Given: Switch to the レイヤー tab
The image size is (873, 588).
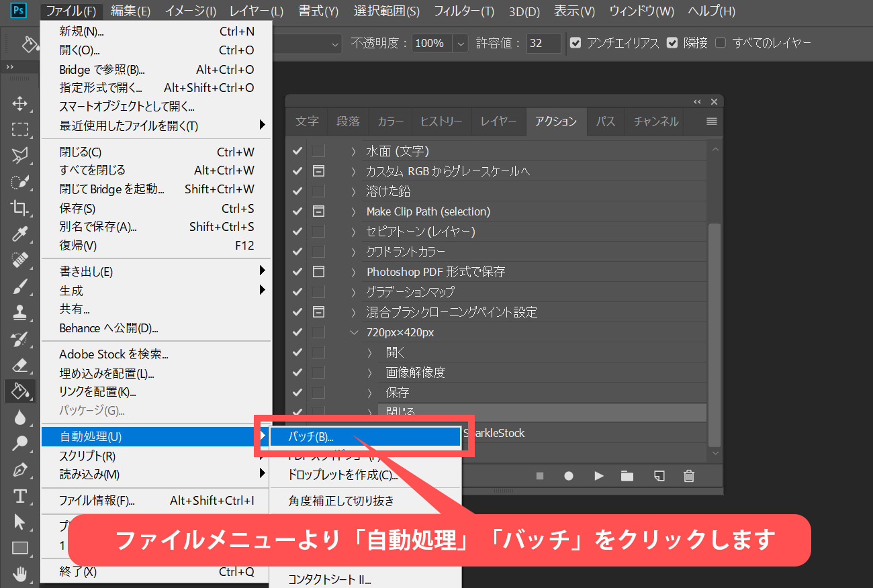Looking at the screenshot, I should [498, 121].
